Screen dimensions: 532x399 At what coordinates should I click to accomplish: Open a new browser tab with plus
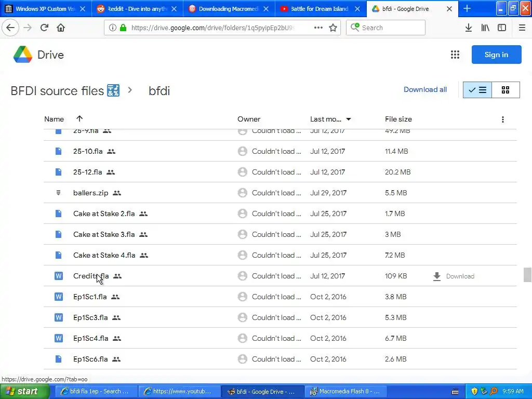[467, 8]
